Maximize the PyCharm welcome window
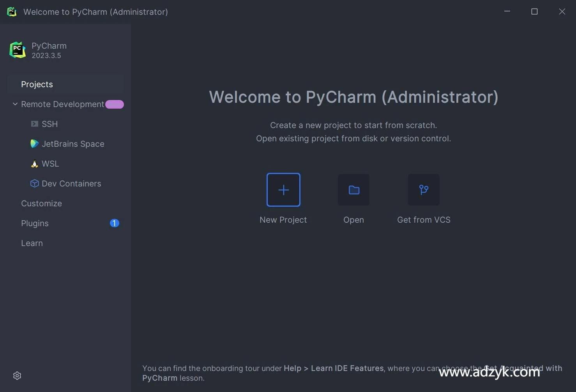 pos(534,11)
